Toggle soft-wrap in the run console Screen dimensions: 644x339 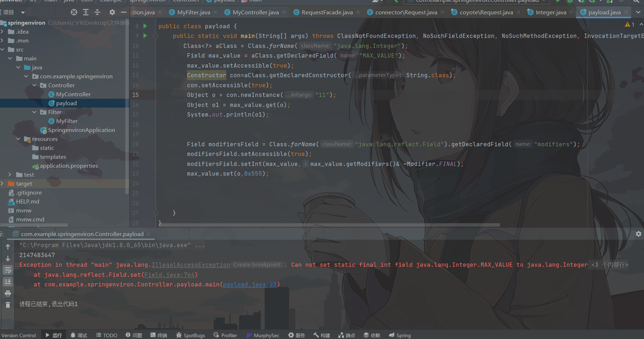[x=8, y=270]
